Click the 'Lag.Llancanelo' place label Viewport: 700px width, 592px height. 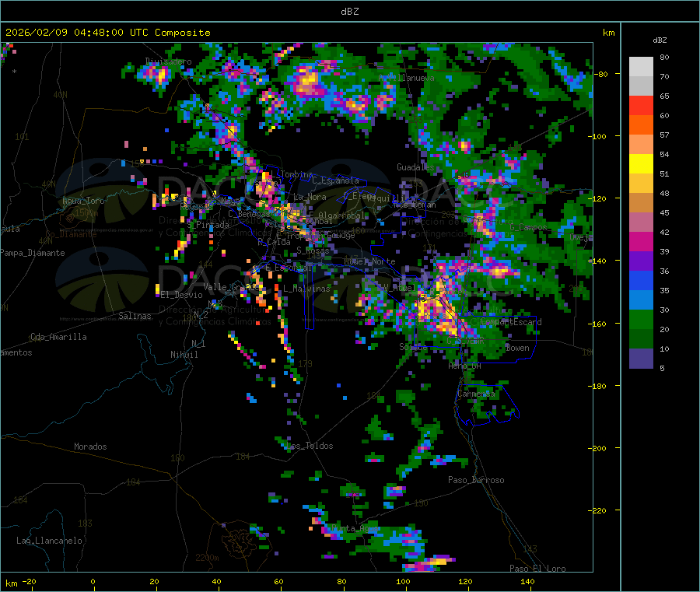coord(49,541)
